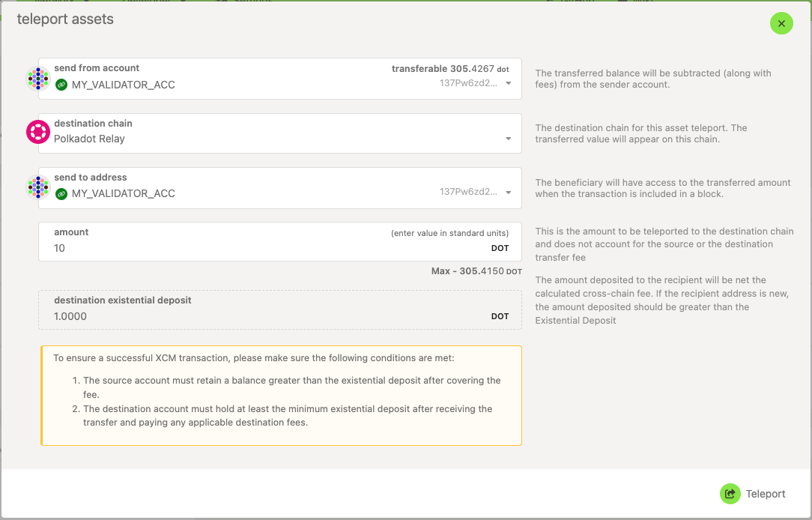Close the teleport assets dialog
Viewport: 812px width, 520px height.
tap(781, 23)
